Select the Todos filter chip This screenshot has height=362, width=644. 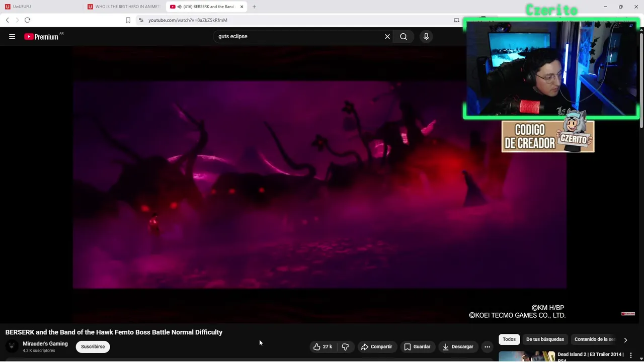coord(509,339)
